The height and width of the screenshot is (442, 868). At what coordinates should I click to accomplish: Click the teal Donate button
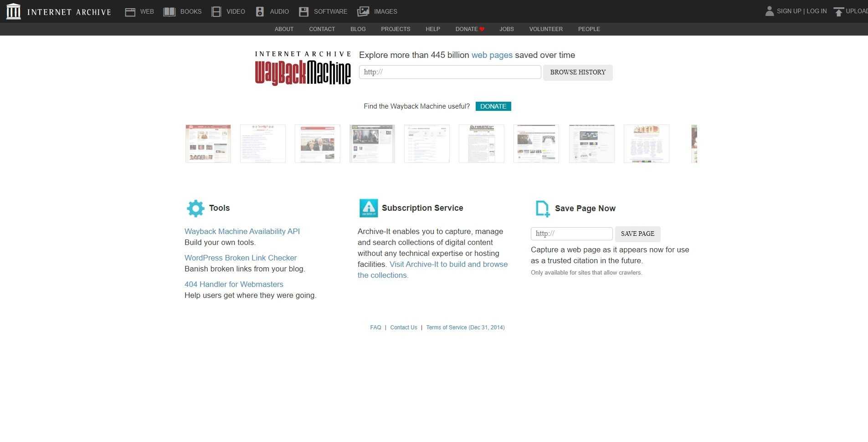pyautogui.click(x=493, y=106)
